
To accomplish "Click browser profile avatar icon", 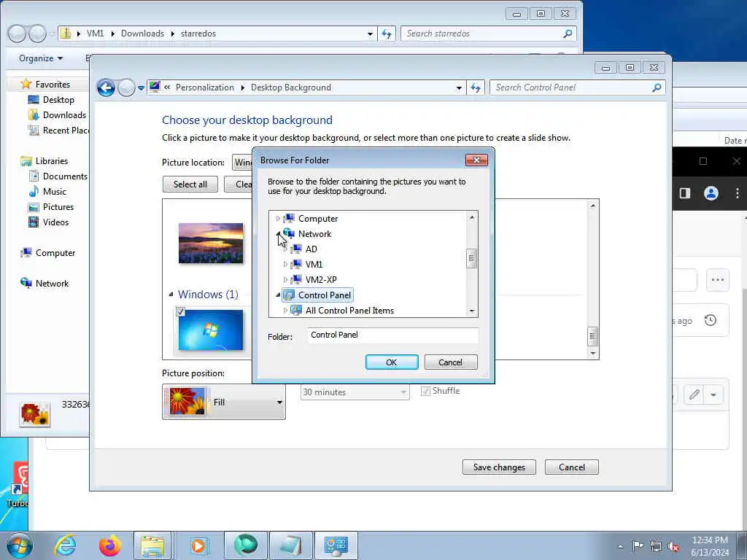I will point(711,193).
